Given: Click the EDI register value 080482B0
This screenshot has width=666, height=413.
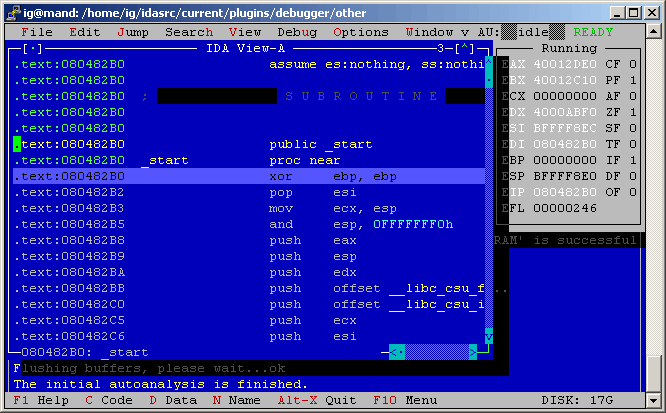Looking at the screenshot, I should pos(565,144).
